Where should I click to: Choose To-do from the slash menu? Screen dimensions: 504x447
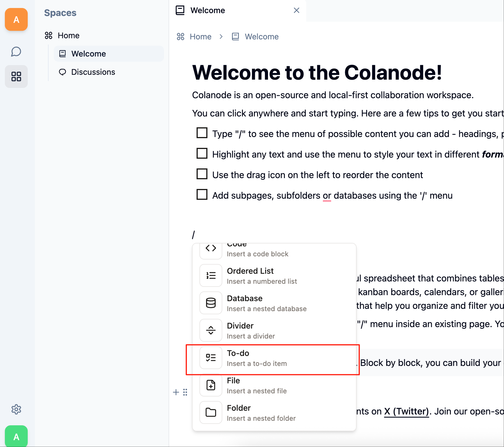tap(274, 358)
